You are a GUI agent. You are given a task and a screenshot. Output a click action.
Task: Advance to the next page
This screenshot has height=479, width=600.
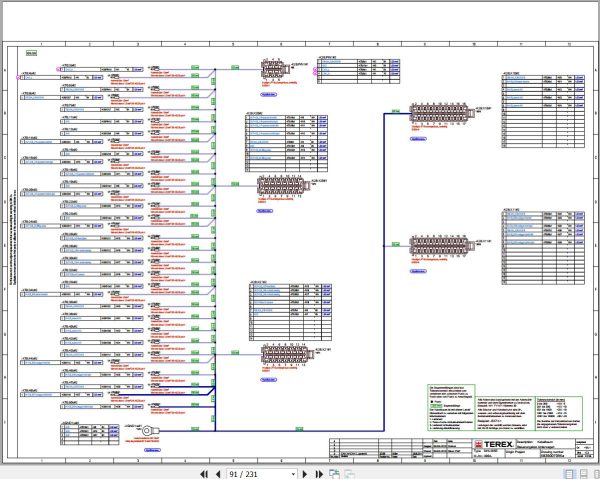pyautogui.click(x=305, y=474)
